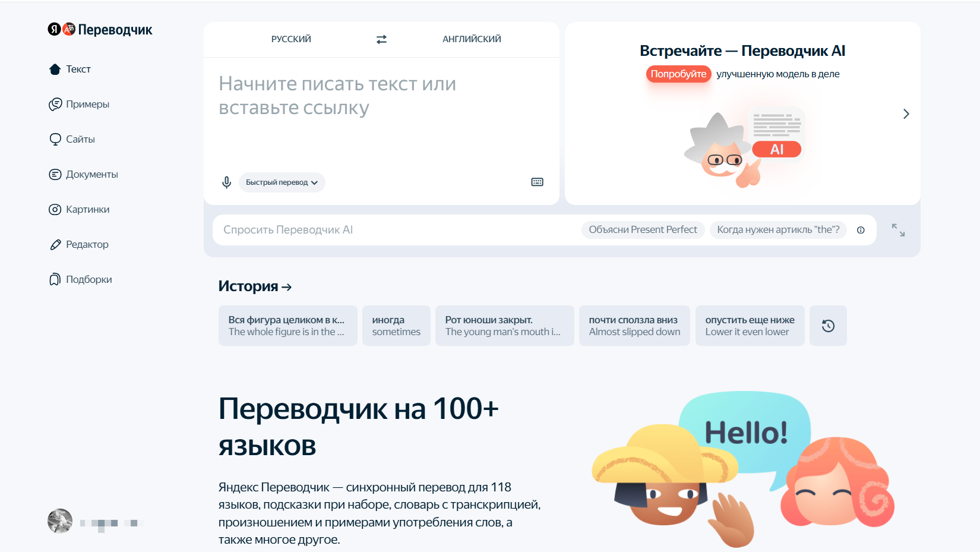Select the Текст sidebar item

click(x=70, y=69)
